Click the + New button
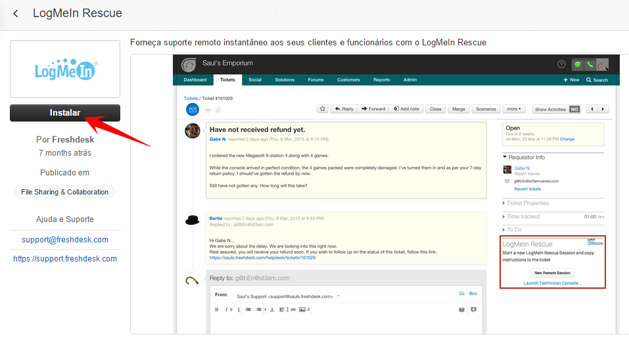 [571, 80]
